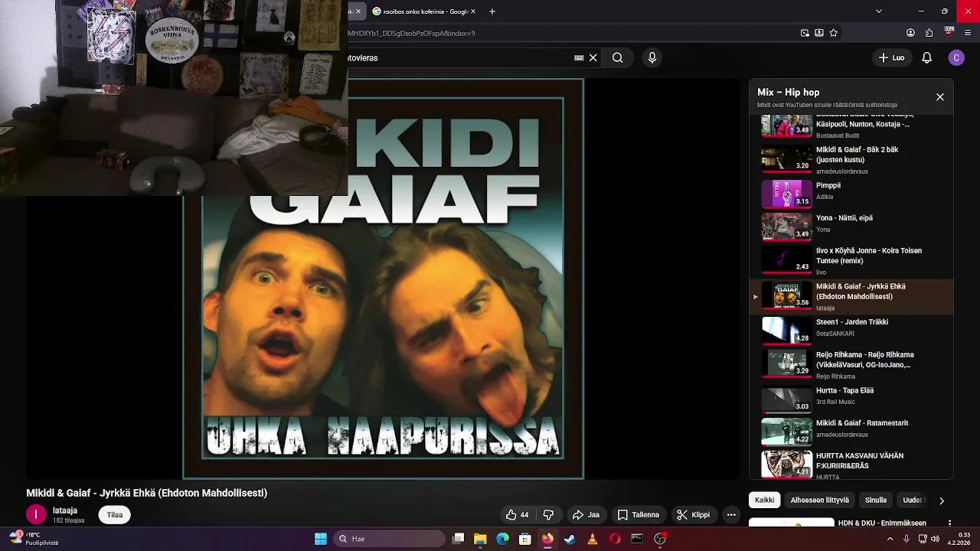Save the video with Tallenna

(639, 515)
